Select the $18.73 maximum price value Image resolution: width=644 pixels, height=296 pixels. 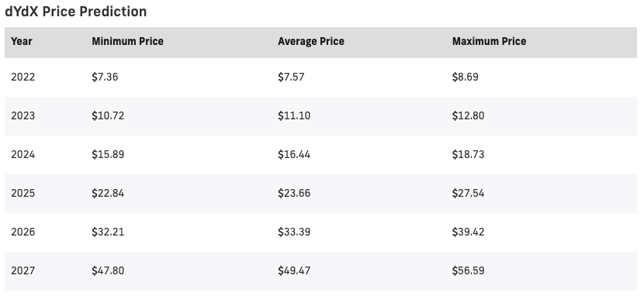tap(468, 154)
